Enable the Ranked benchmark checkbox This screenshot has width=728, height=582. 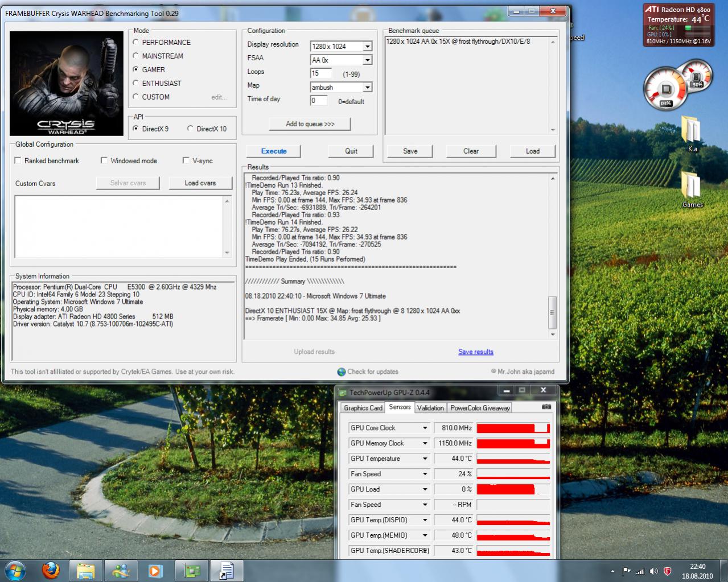click(18, 160)
